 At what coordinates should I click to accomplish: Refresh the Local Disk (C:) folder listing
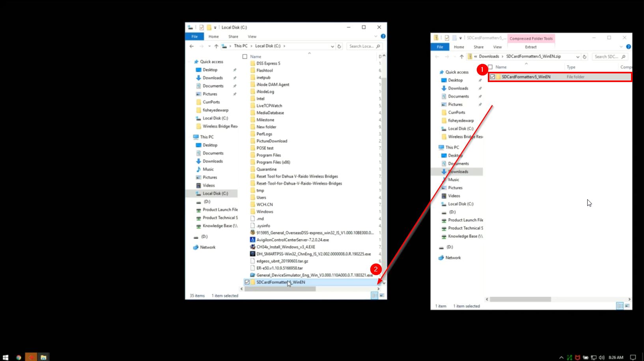tap(339, 46)
